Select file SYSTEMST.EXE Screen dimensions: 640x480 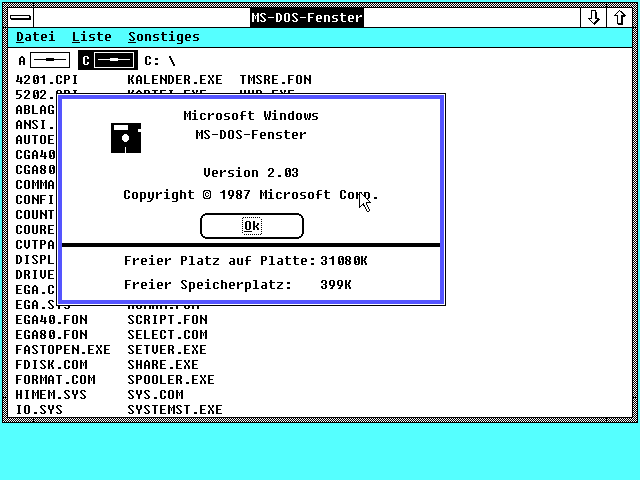[x=175, y=409]
